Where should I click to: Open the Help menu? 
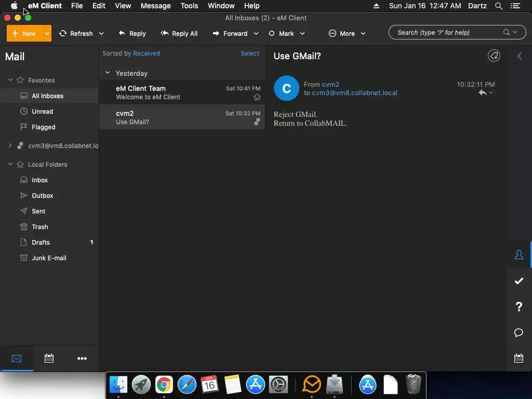pyautogui.click(x=252, y=6)
